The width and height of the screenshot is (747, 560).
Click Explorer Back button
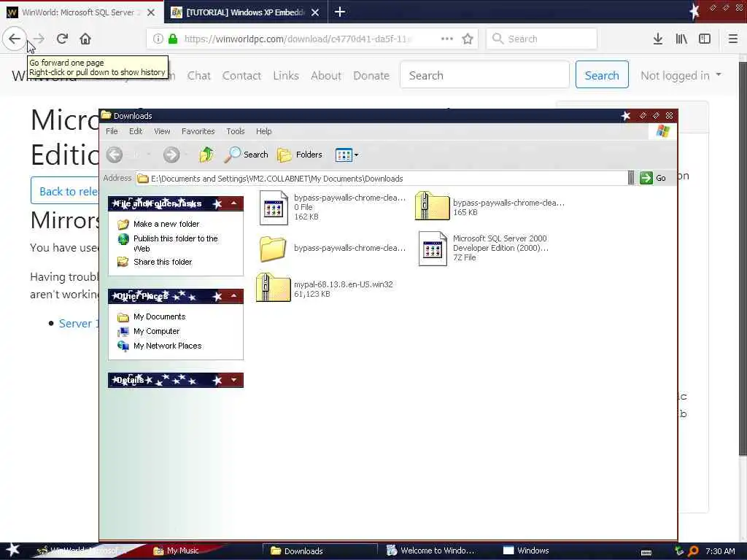point(115,155)
